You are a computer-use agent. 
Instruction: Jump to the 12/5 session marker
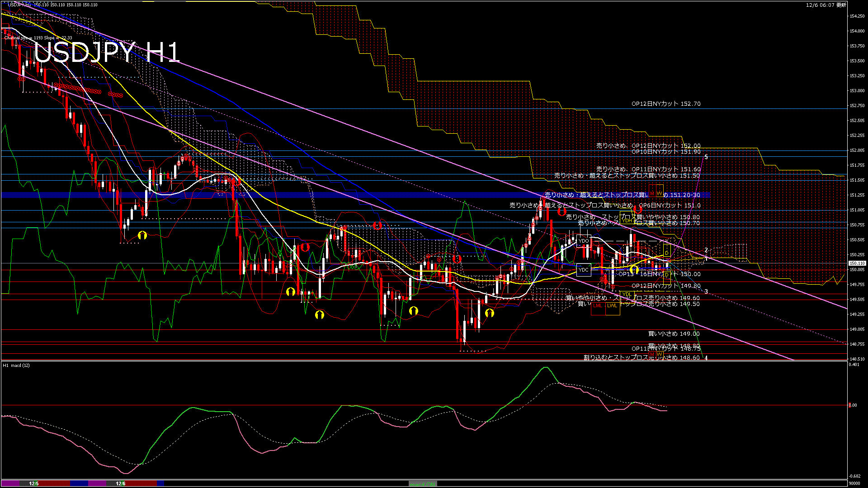[x=34, y=483]
